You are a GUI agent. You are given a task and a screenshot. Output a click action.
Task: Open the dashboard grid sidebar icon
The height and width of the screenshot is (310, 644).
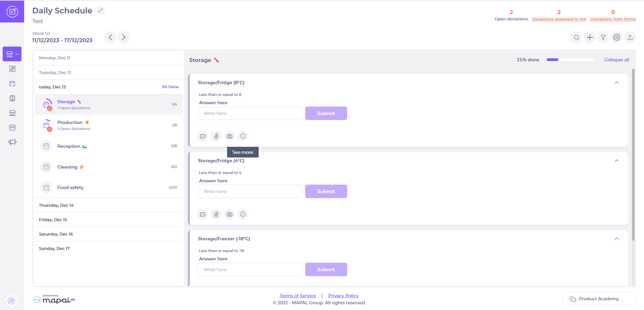point(12,69)
